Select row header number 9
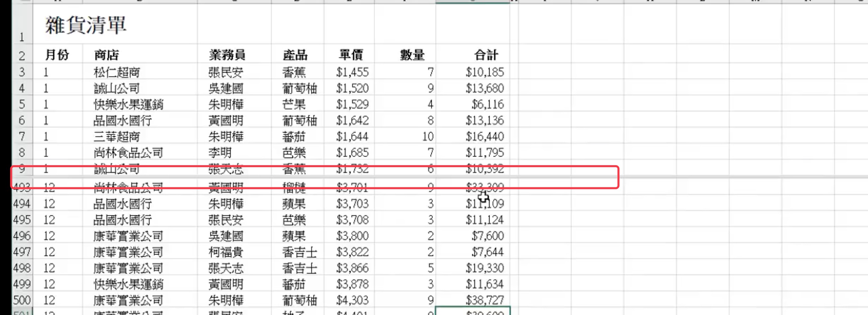 (x=22, y=170)
